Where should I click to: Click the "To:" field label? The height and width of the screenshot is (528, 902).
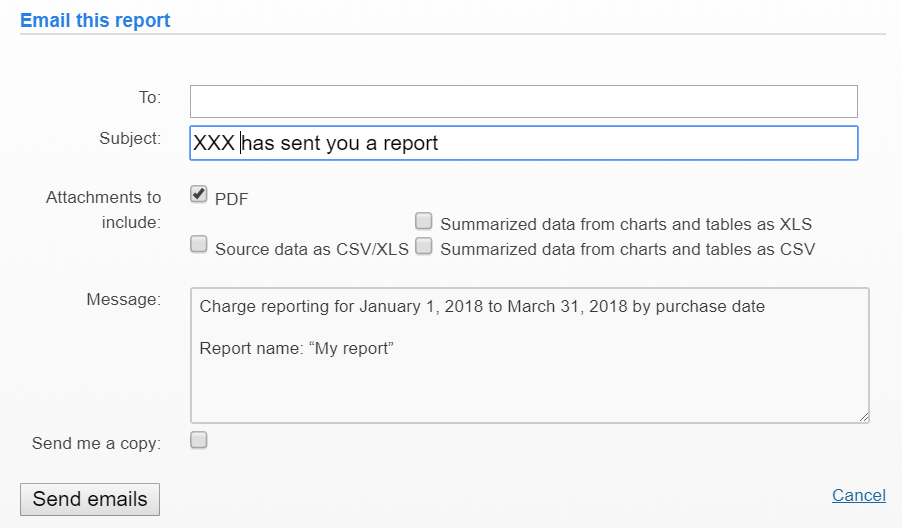[149, 97]
